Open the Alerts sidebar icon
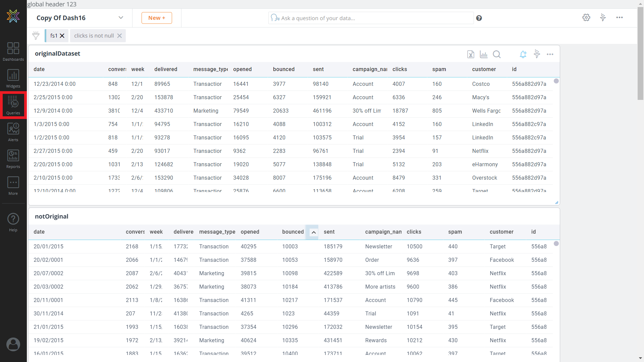644x362 pixels. 13,132
